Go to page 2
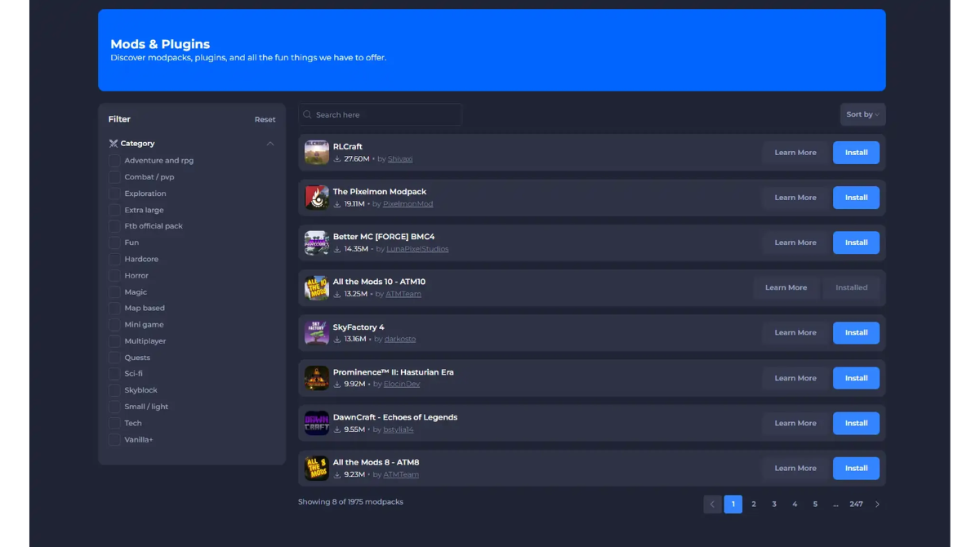 pos(754,504)
